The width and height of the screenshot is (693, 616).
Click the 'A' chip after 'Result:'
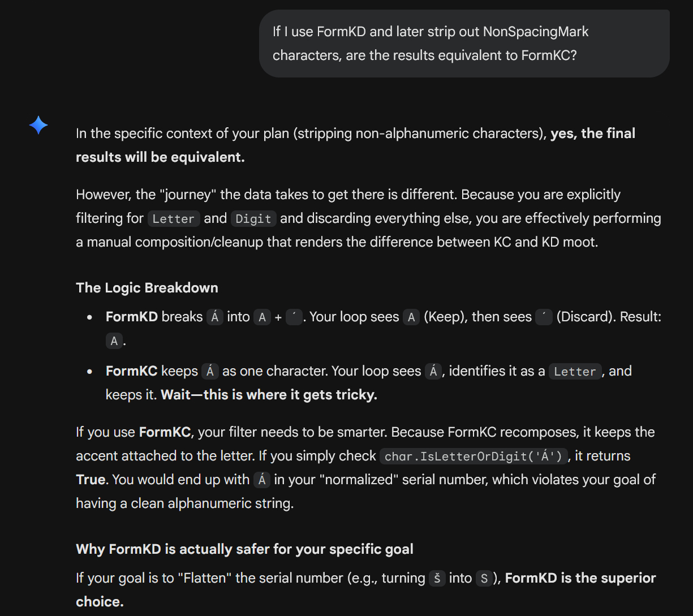point(114,341)
